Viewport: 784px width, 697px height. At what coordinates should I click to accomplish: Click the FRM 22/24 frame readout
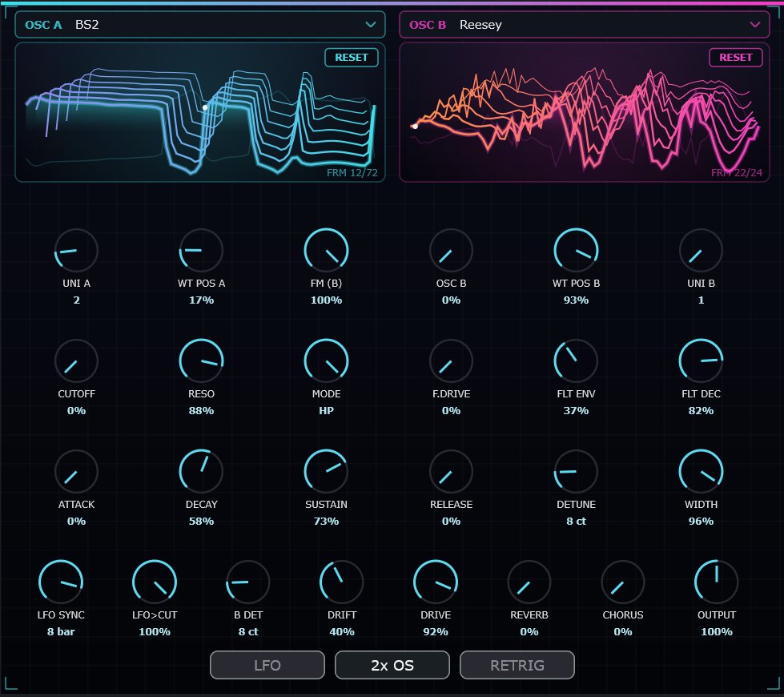pos(737,172)
